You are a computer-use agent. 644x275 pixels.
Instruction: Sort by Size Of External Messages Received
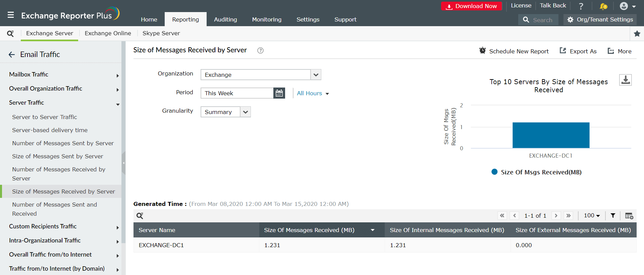pyautogui.click(x=574, y=230)
